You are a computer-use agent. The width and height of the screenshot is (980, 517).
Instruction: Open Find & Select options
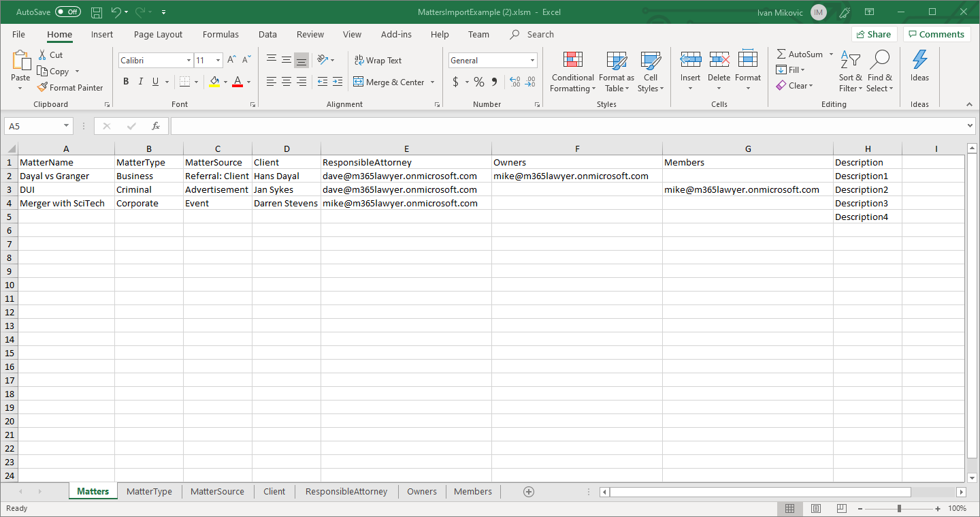pos(879,72)
